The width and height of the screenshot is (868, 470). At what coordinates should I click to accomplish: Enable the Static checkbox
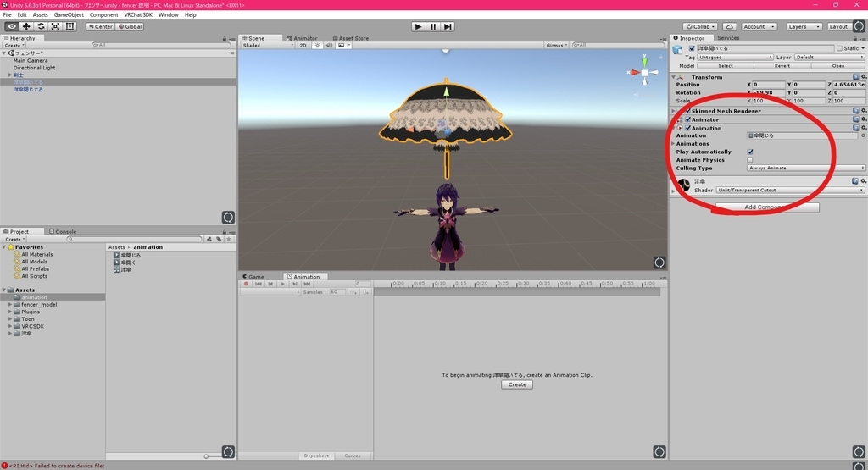[839, 48]
